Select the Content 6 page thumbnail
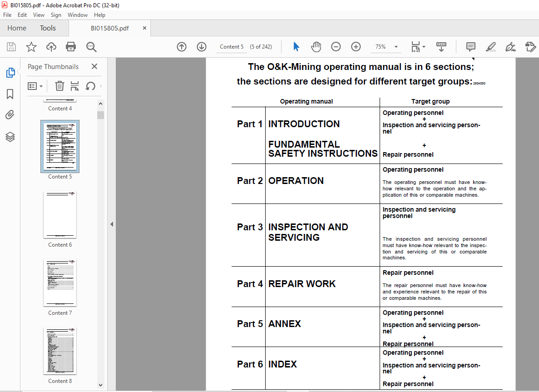 [x=60, y=214]
